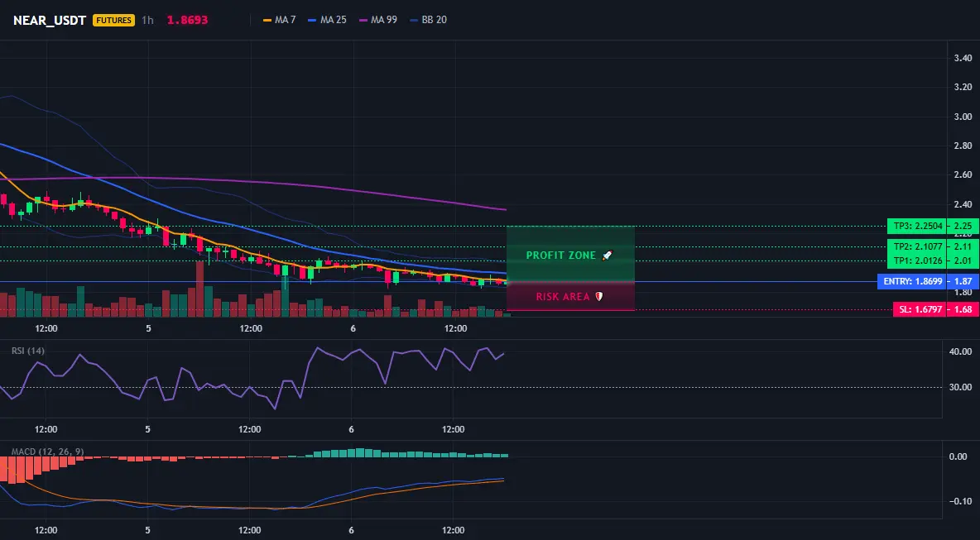The height and width of the screenshot is (540, 980).
Task: Toggle the MA 25 legend item
Action: point(327,20)
